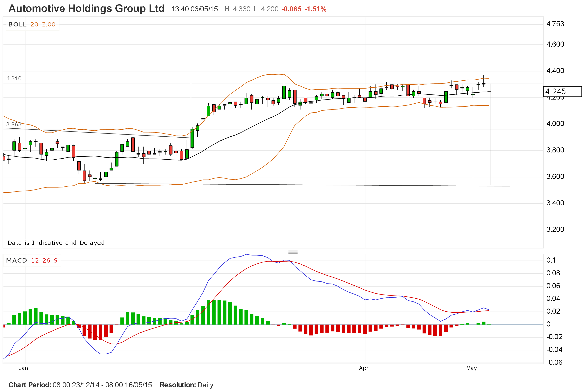Screen dimensions: 586x392
Task: Click the Data is Indicative and Delayed notice
Action: click(56, 243)
